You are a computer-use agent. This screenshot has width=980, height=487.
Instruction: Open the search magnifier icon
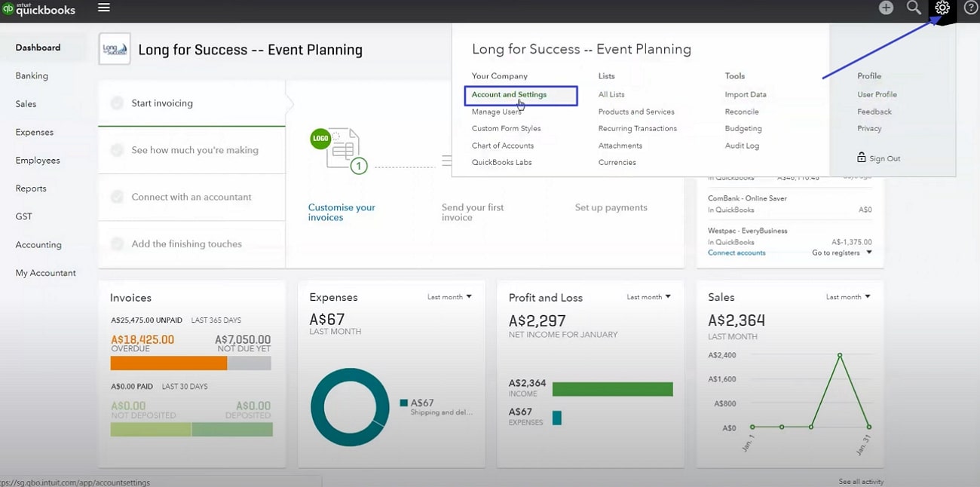tap(914, 8)
